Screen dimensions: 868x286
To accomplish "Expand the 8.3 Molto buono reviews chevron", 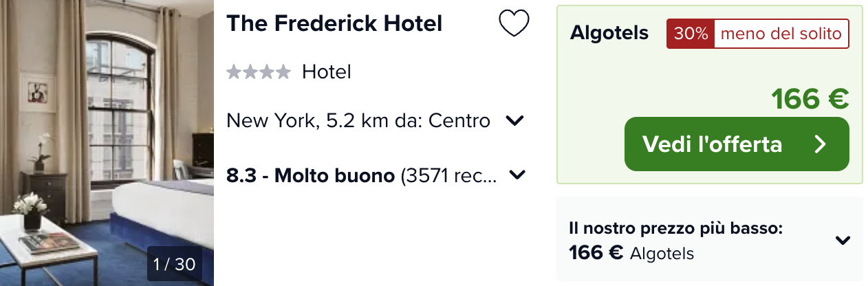I will (x=517, y=175).
